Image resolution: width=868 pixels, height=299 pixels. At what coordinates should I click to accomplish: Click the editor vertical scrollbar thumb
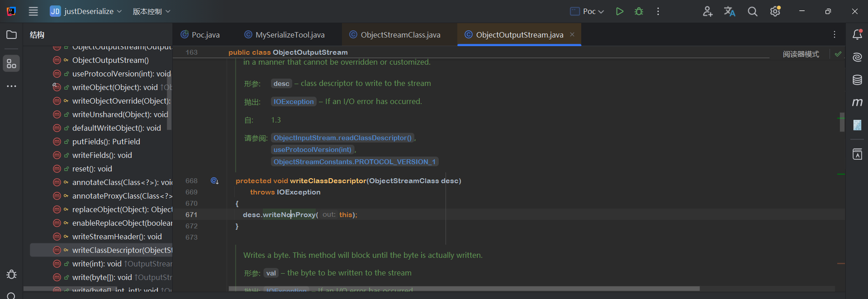[842, 122]
